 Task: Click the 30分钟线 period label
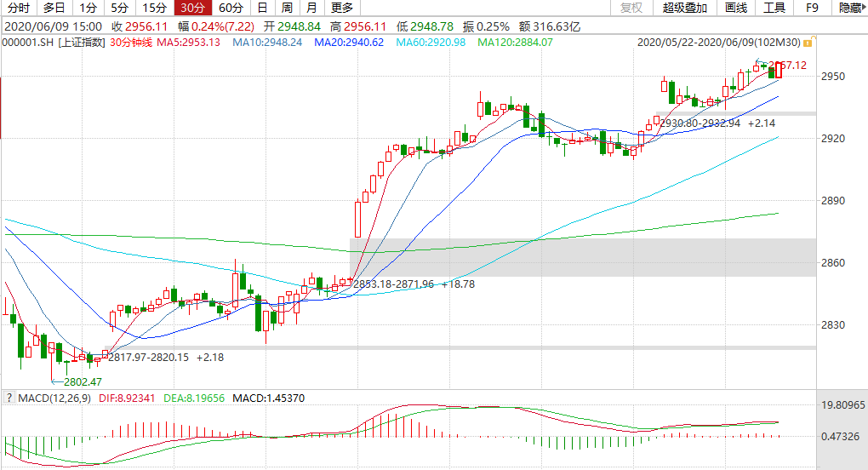pyautogui.click(x=131, y=42)
